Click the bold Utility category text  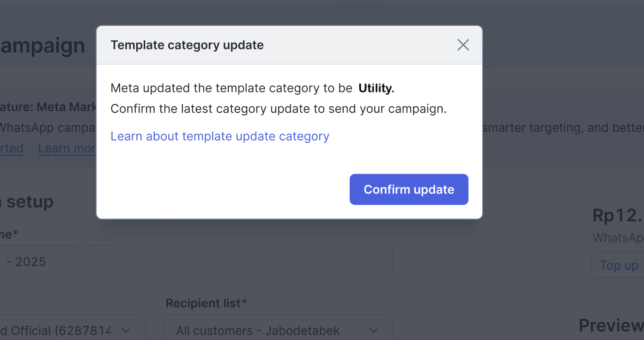[376, 88]
